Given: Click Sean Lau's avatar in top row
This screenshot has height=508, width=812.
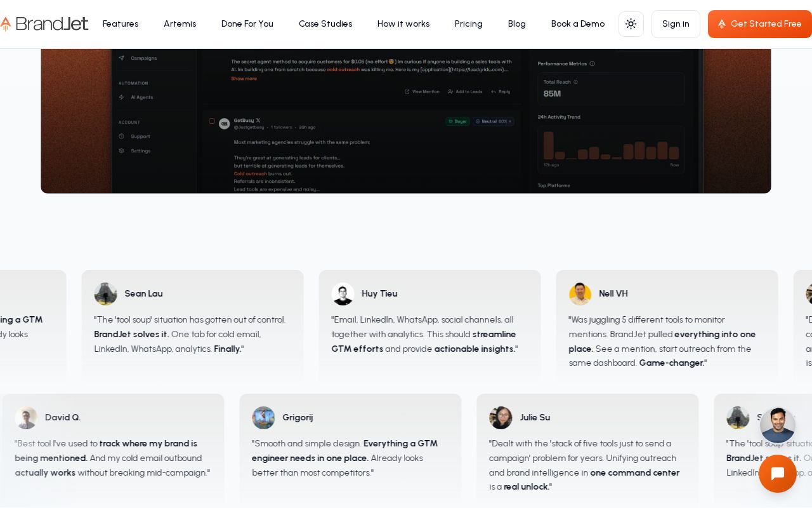Looking at the screenshot, I should pos(105,294).
